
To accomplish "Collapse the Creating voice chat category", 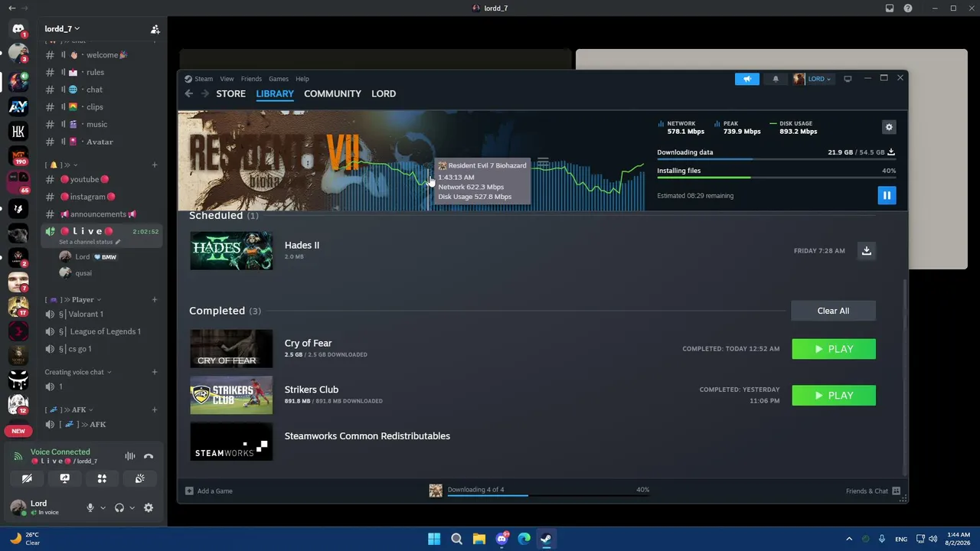I will [x=77, y=372].
